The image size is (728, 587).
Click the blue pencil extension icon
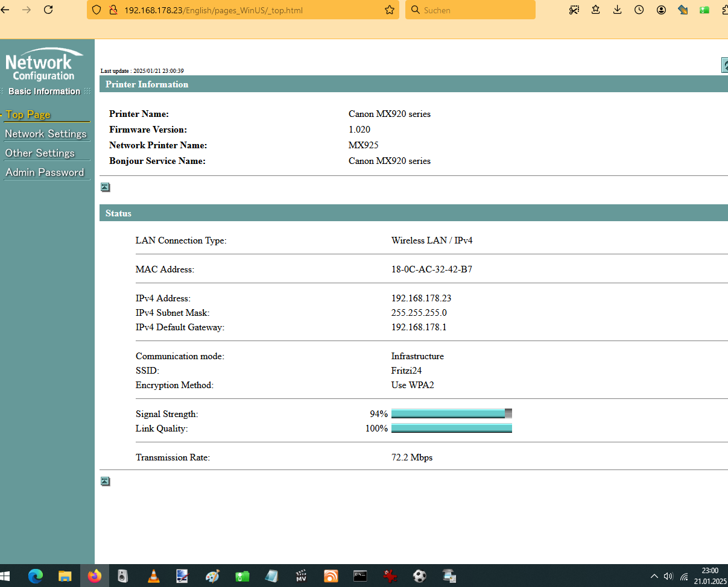click(x=683, y=10)
